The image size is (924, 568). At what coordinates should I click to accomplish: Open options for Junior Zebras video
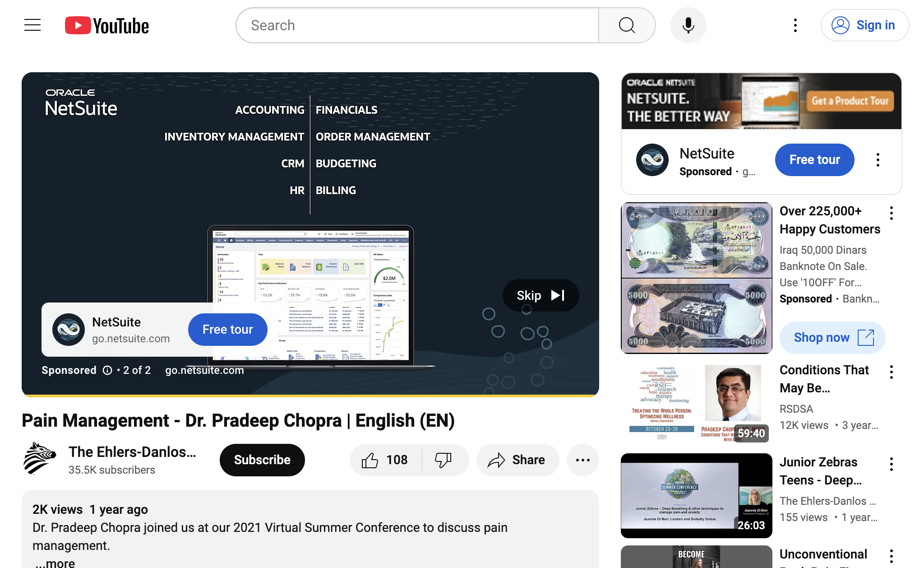coord(892,464)
